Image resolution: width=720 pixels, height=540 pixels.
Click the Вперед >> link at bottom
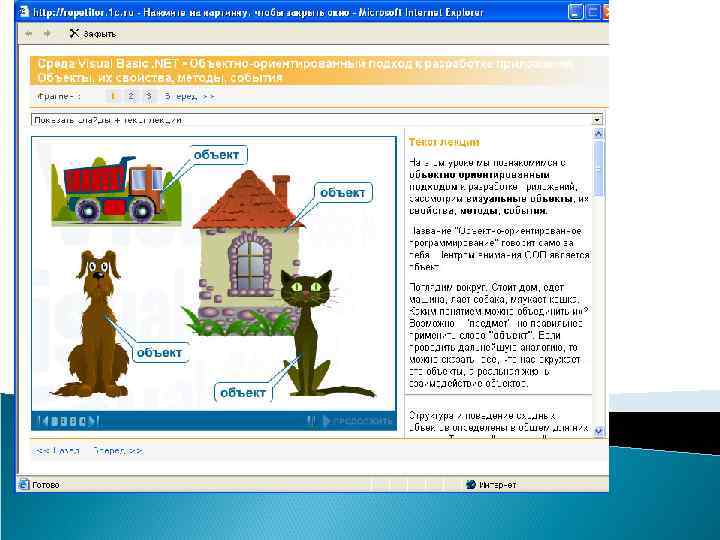118,451
